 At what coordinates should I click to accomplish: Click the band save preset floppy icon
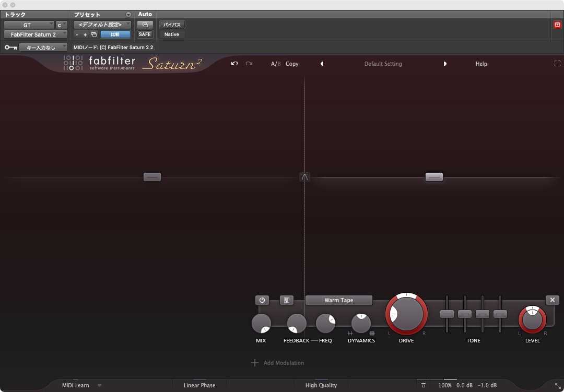coord(287,300)
